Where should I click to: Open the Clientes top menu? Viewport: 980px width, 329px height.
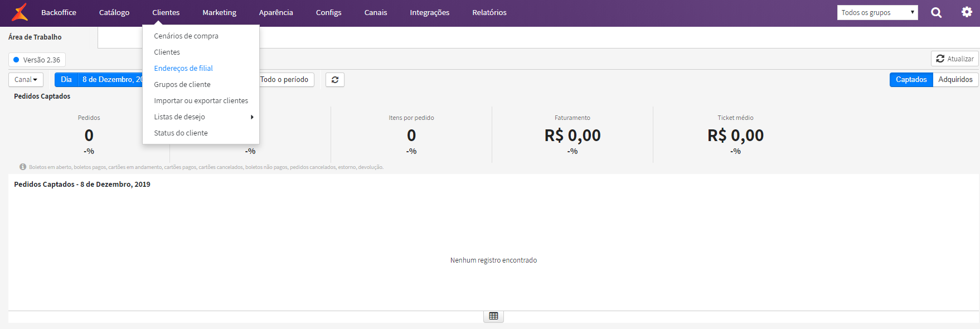[x=166, y=12]
